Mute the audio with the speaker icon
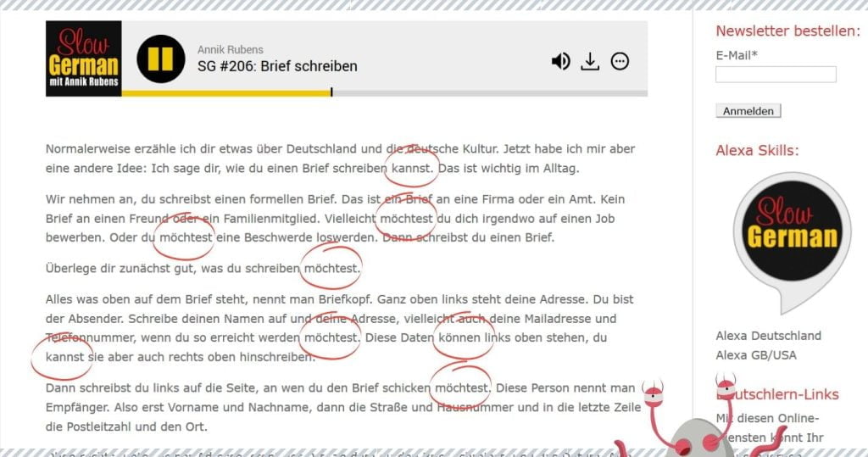Screen dimensions: 868x457 point(560,61)
